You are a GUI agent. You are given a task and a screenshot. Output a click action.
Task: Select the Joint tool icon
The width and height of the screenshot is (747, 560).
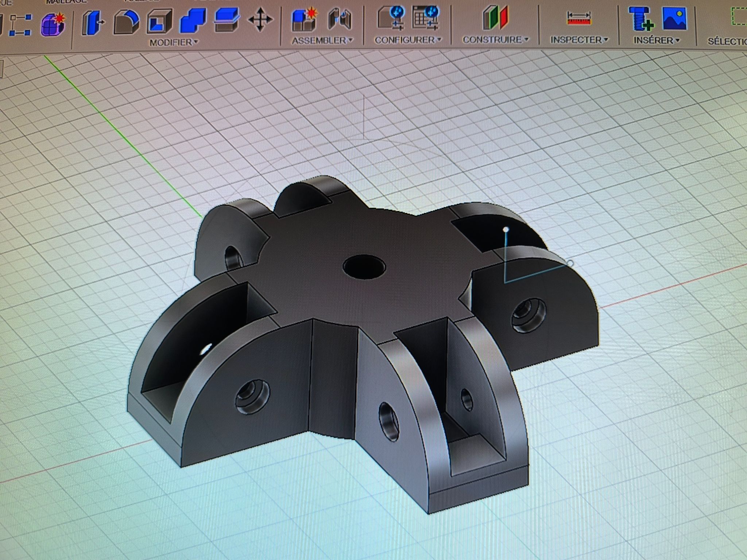[340, 19]
